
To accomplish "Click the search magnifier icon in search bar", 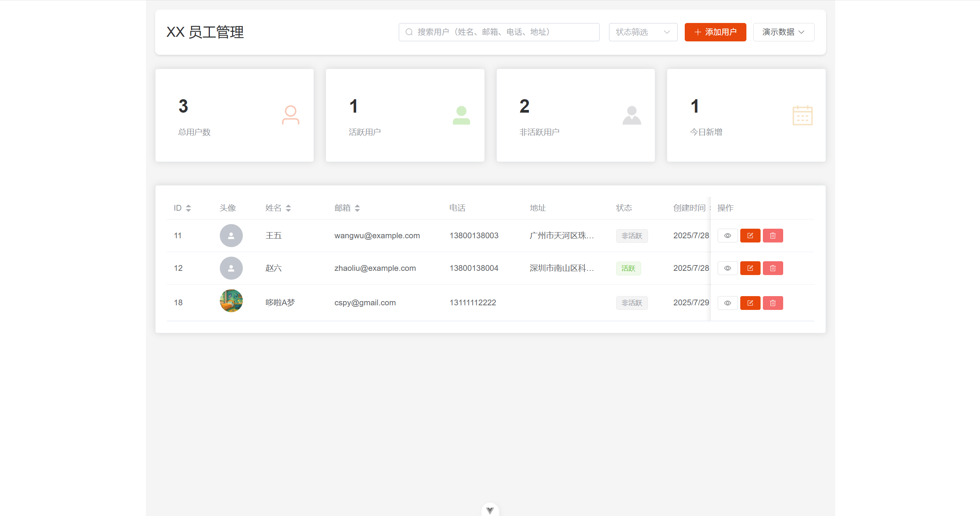I will click(x=408, y=32).
